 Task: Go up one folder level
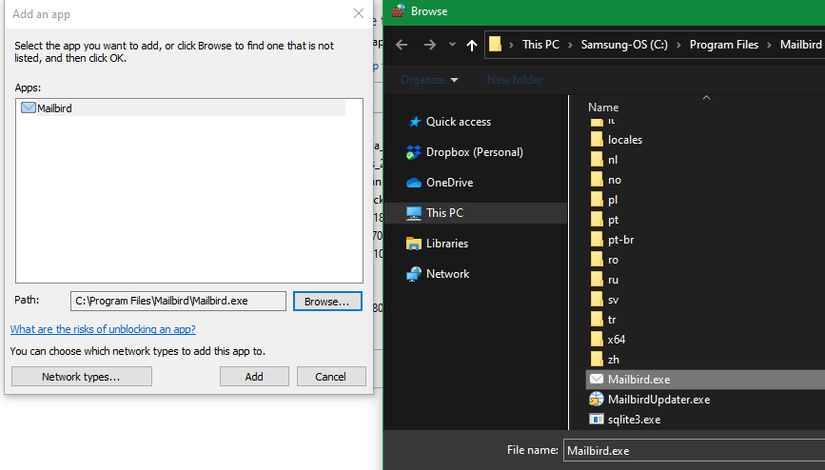click(x=472, y=45)
